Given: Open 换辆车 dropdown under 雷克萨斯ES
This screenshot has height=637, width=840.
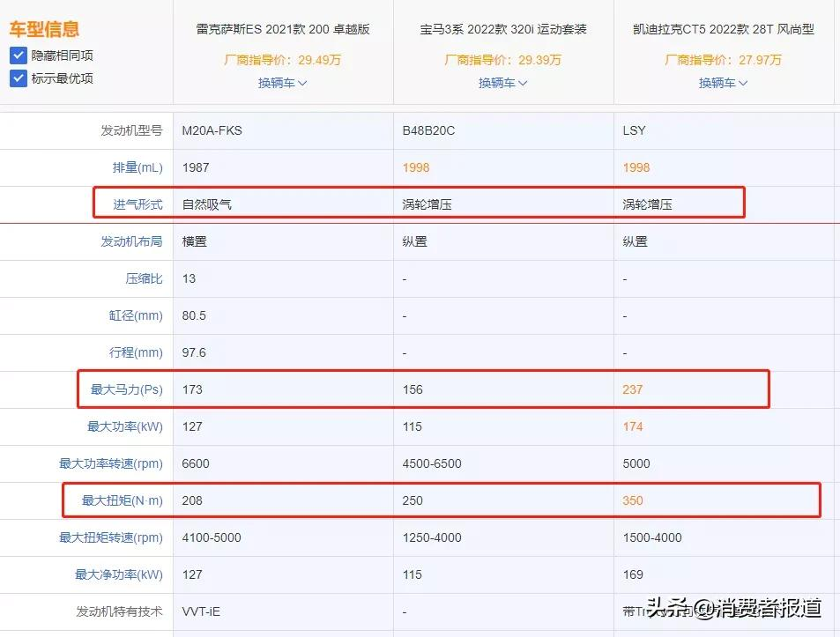Looking at the screenshot, I should (282, 83).
